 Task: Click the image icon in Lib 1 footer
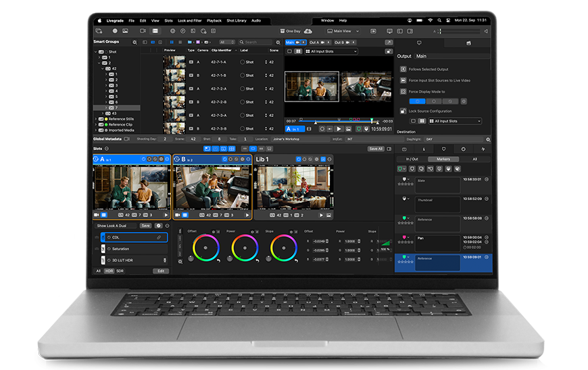coord(328,215)
